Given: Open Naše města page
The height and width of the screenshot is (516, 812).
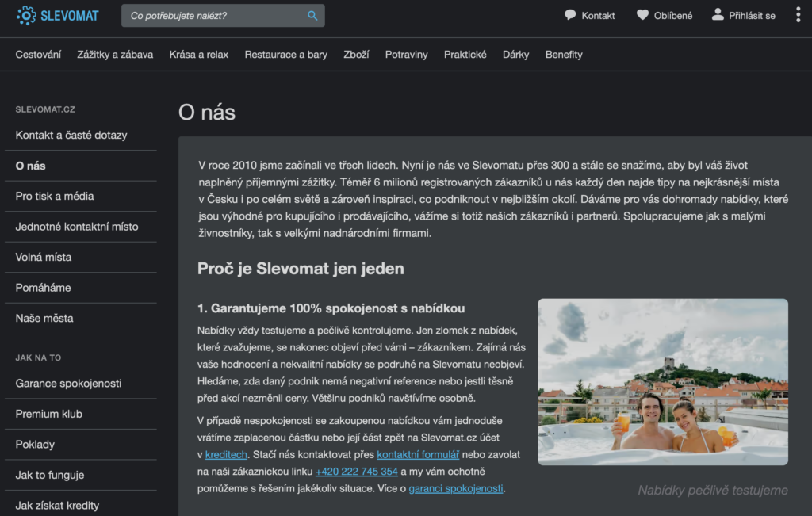Looking at the screenshot, I should 44,319.
